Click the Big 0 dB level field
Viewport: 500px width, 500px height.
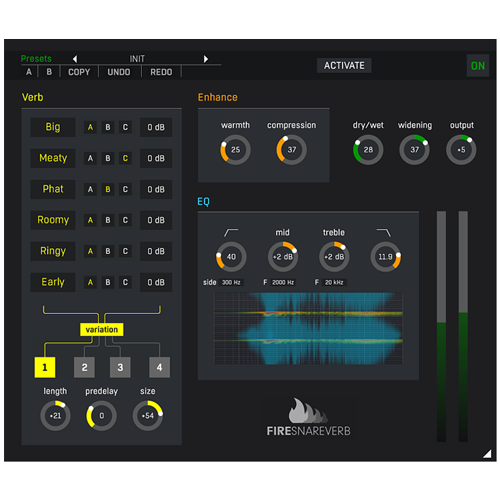point(156,127)
